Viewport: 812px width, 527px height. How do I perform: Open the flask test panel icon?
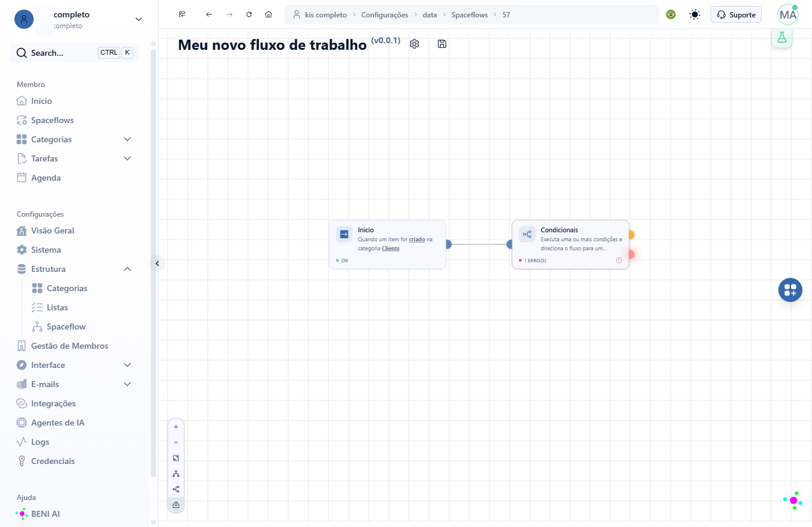(x=781, y=38)
